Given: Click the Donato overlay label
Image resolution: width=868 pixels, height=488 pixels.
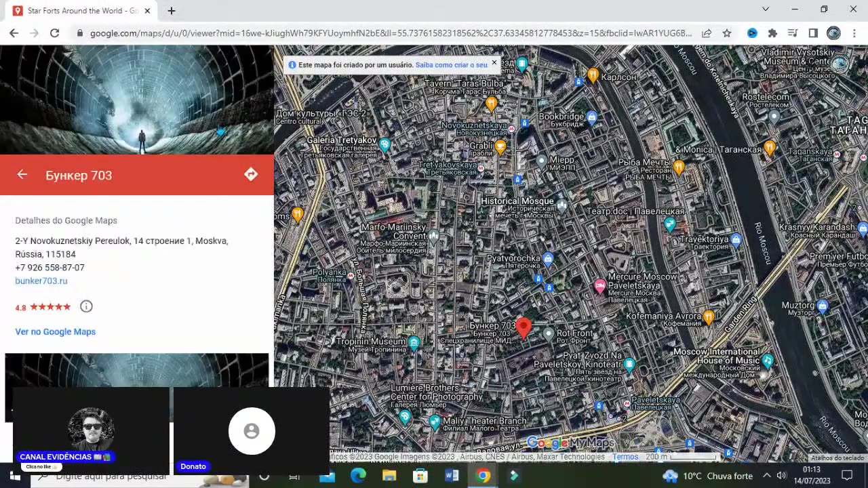Looking at the screenshot, I should 193,466.
